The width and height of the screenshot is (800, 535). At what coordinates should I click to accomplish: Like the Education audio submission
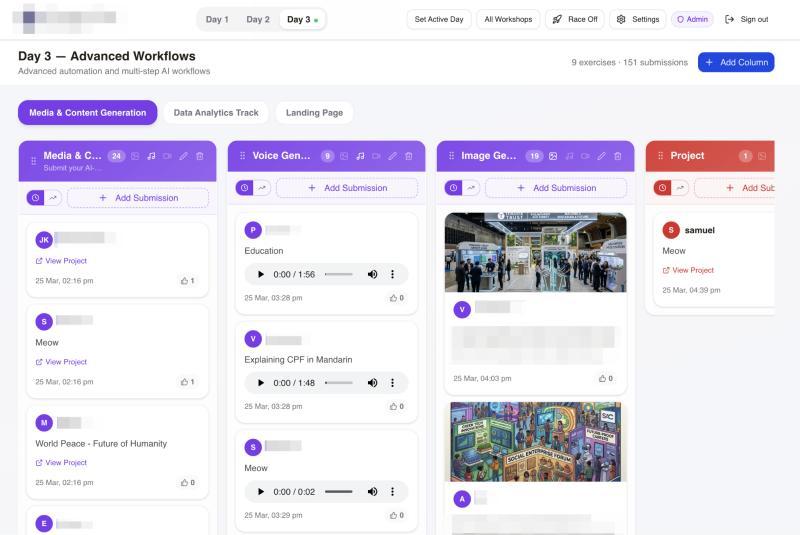coord(396,298)
